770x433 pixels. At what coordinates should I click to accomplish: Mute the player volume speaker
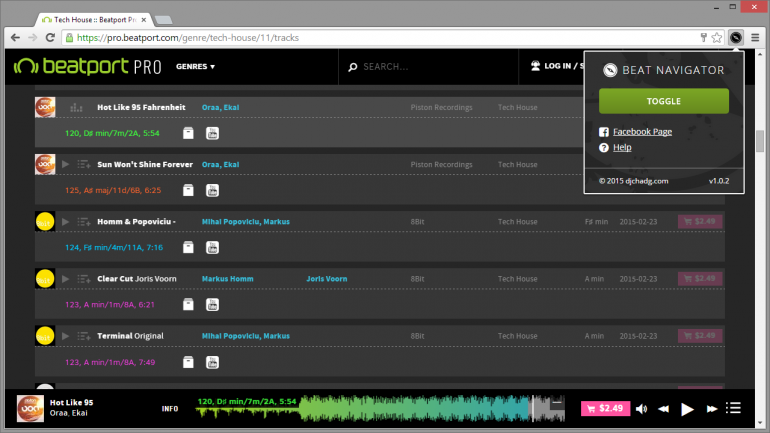[641, 408]
